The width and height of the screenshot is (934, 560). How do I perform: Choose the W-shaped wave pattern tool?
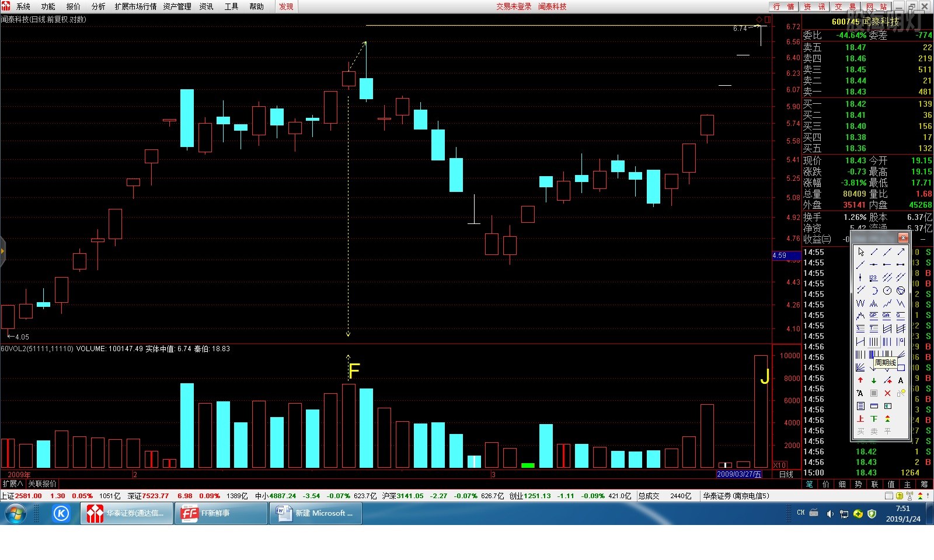click(860, 303)
